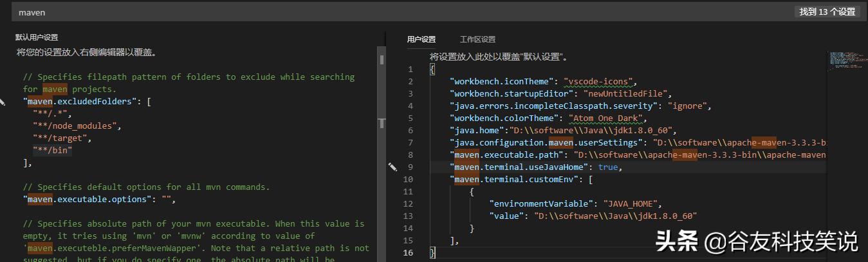Click "java.configuration.maven.userSettings" key
Image resolution: width=868 pixels, height=262 pixels.
[x=548, y=142]
